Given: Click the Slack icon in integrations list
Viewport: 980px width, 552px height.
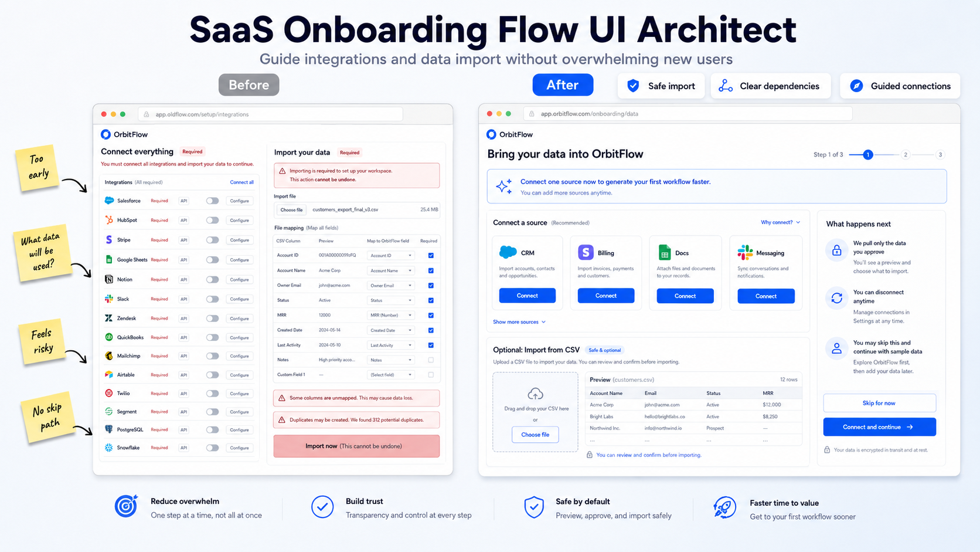Looking at the screenshot, I should 109,299.
